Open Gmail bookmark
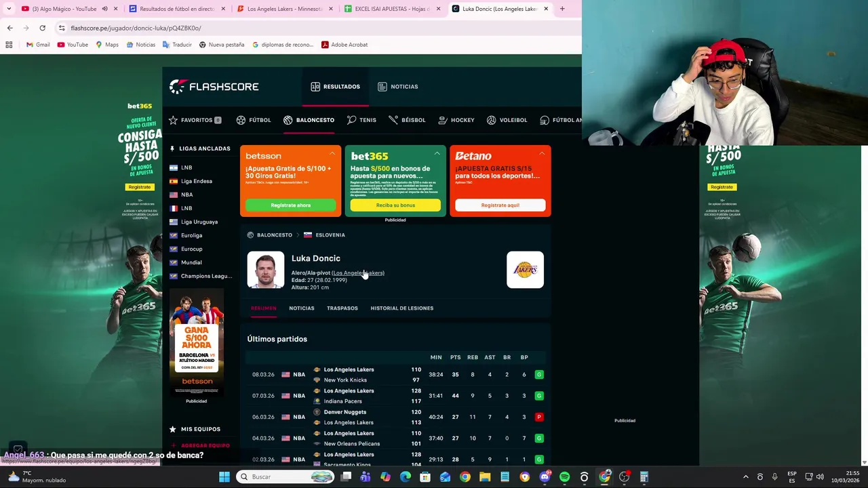The width and height of the screenshot is (868, 488). 37,45
